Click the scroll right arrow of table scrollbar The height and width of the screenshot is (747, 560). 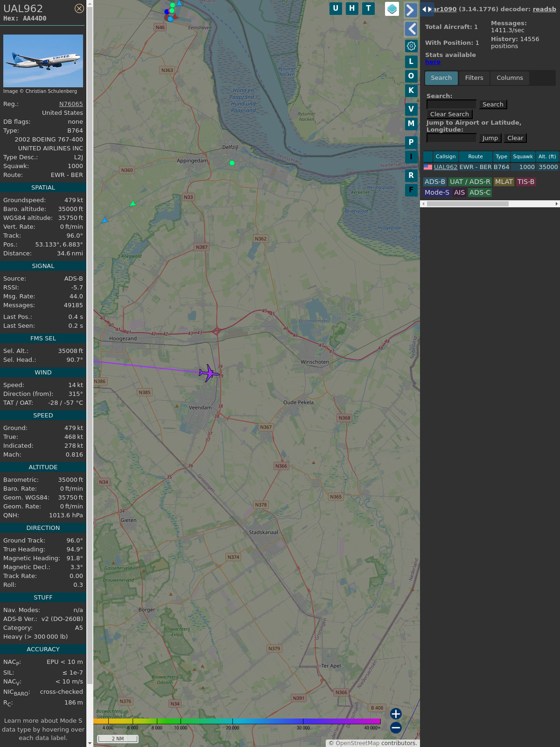click(x=557, y=204)
